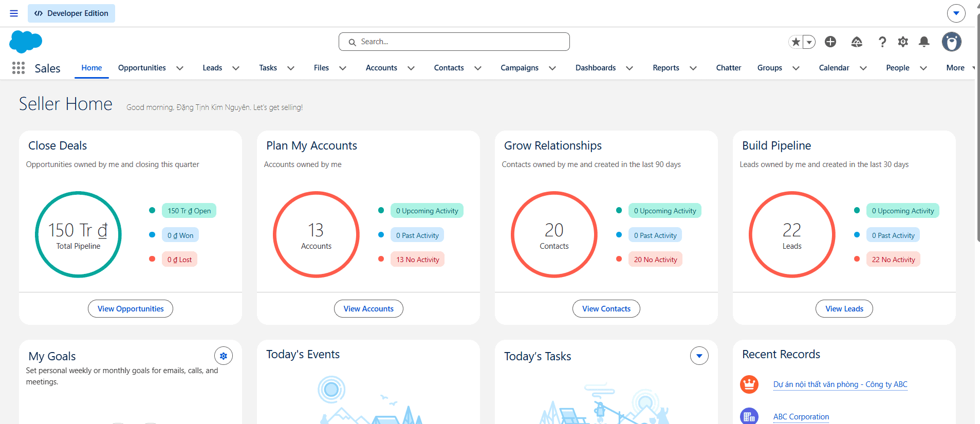Viewport: 980px width, 424px height.
Task: Click the Favorites star icon
Action: click(x=796, y=42)
